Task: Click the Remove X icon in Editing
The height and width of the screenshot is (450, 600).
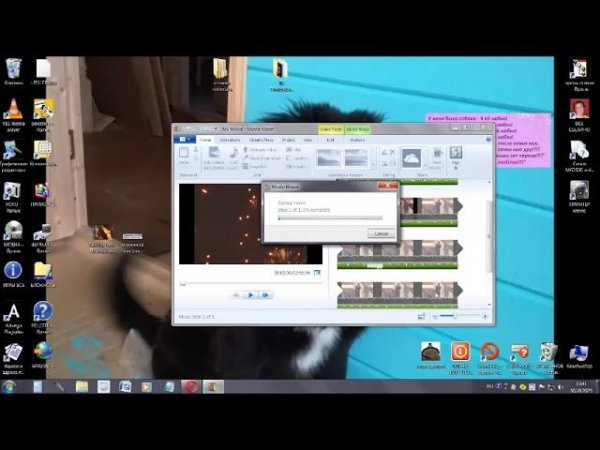Action: [x=392, y=152]
